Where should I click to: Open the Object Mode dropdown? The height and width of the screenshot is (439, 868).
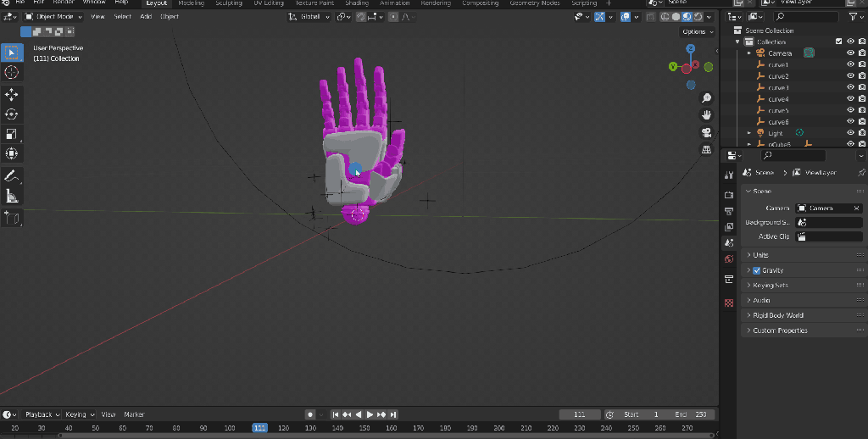pos(54,16)
